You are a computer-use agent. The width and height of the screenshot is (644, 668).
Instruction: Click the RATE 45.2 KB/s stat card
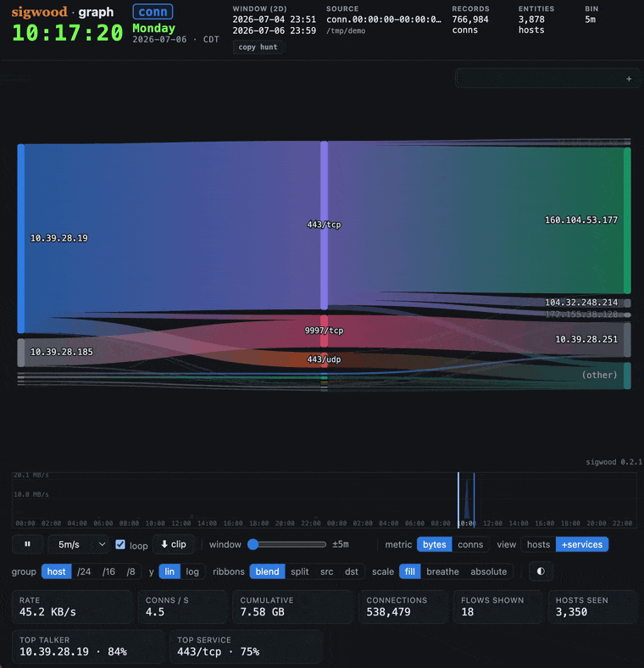point(71,607)
